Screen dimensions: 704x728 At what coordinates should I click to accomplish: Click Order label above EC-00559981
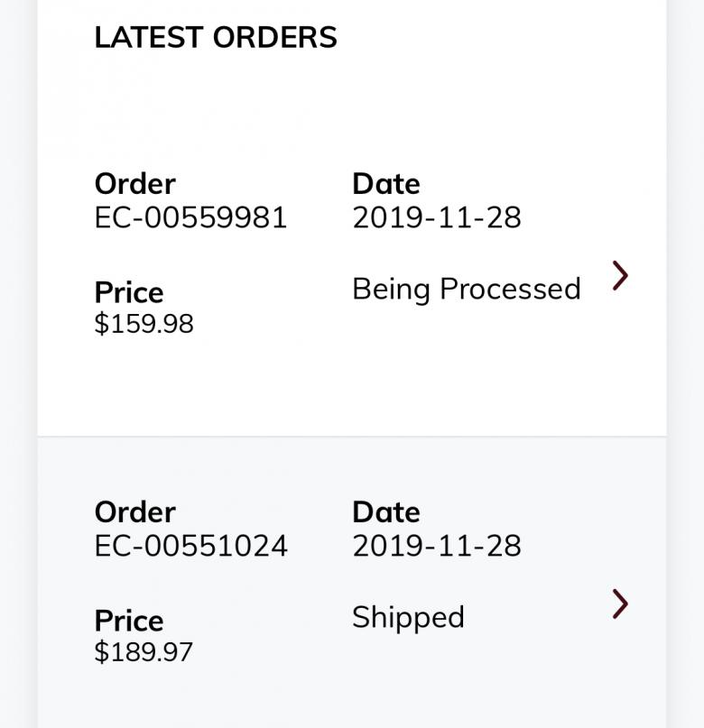[134, 184]
